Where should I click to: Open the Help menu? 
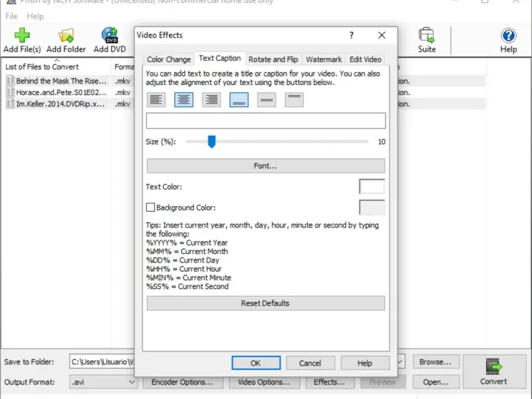35,16
